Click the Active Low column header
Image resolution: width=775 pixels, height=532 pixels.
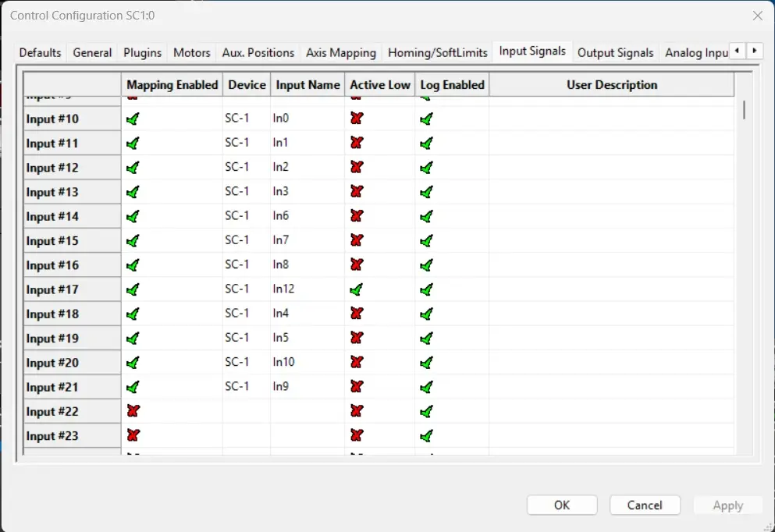click(379, 84)
